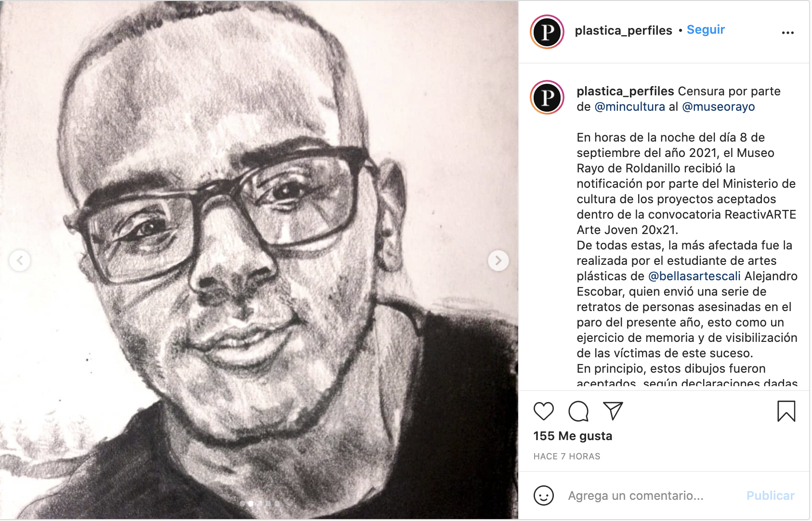Open comments via speech bubble icon
Image resolution: width=812 pixels, height=521 pixels.
tap(578, 411)
